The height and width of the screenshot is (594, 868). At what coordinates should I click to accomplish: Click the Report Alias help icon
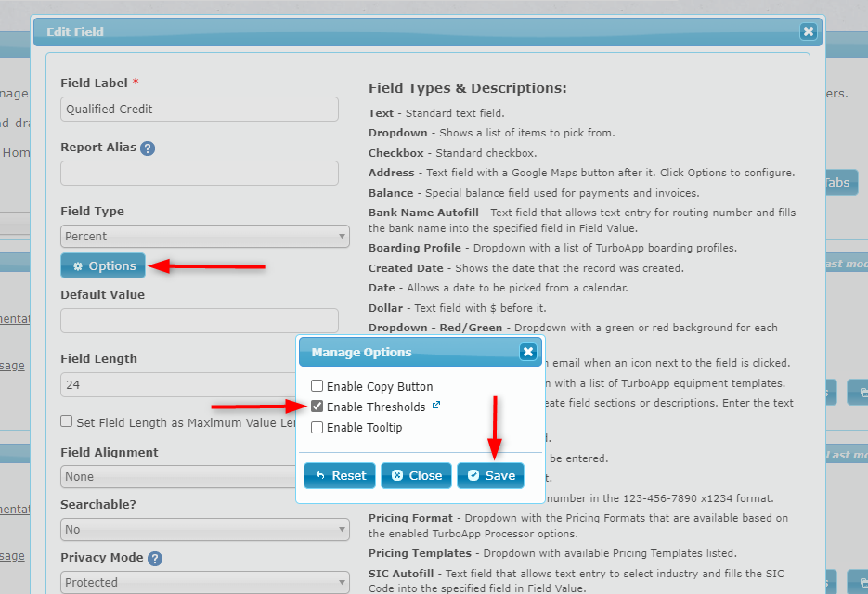tap(148, 148)
